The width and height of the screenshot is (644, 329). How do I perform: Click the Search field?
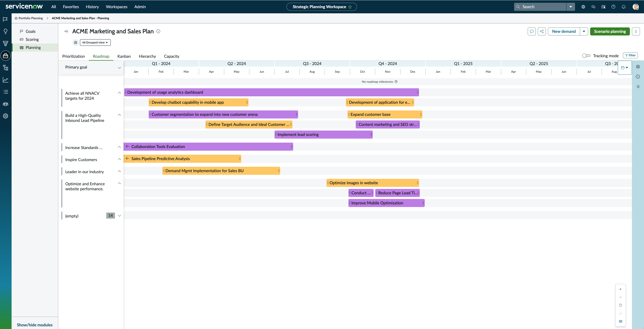540,7
